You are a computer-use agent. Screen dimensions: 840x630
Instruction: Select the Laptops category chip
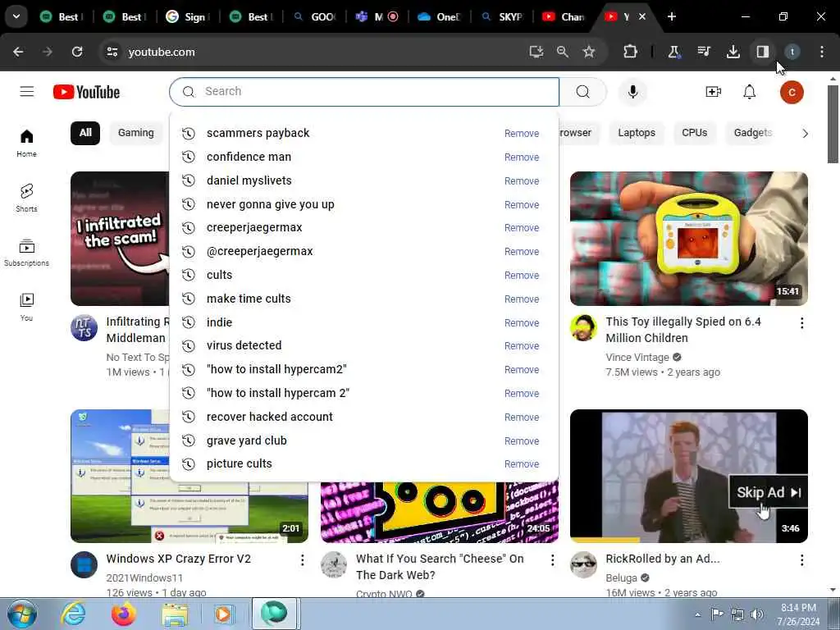click(x=637, y=132)
